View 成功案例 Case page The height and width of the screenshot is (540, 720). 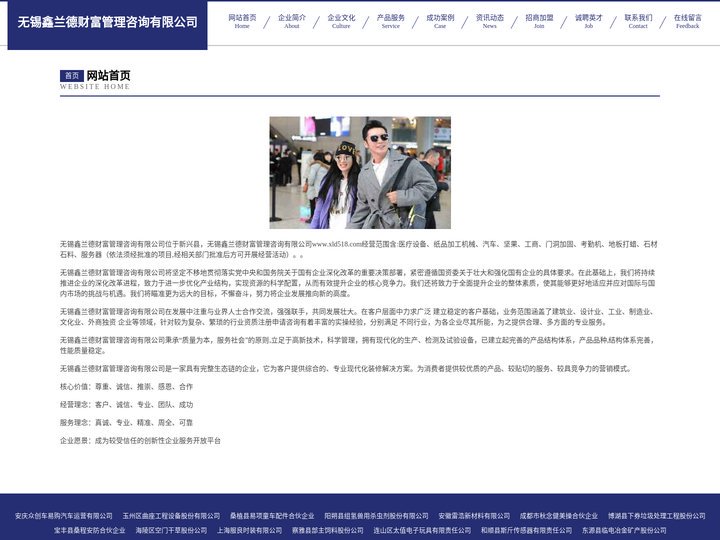tap(440, 21)
